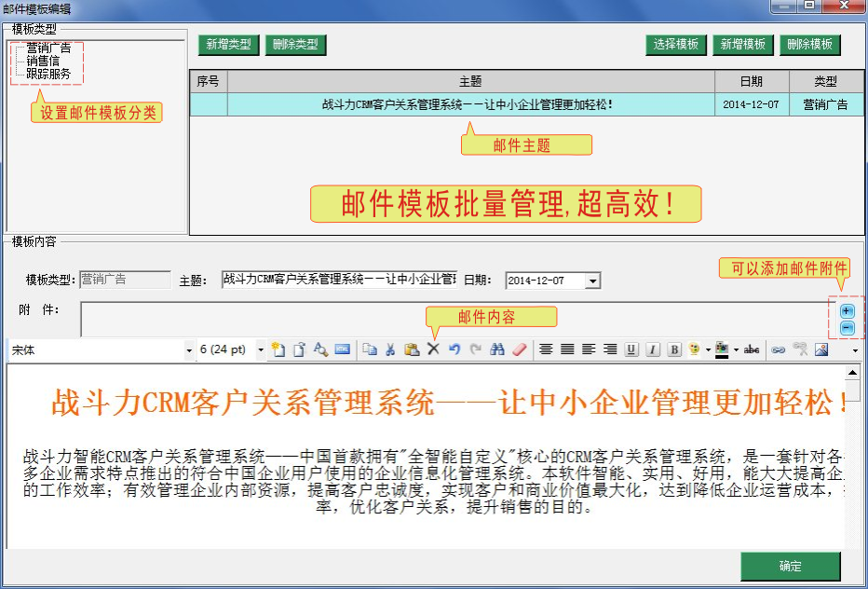Sort by the 主题 column header
Image resolution: width=868 pixels, height=589 pixels.
[471, 82]
